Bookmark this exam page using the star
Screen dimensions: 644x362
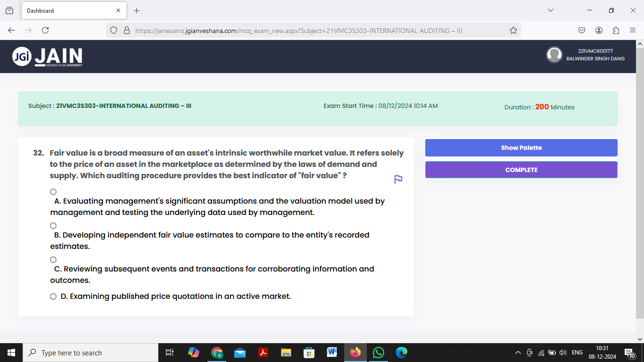(x=512, y=30)
